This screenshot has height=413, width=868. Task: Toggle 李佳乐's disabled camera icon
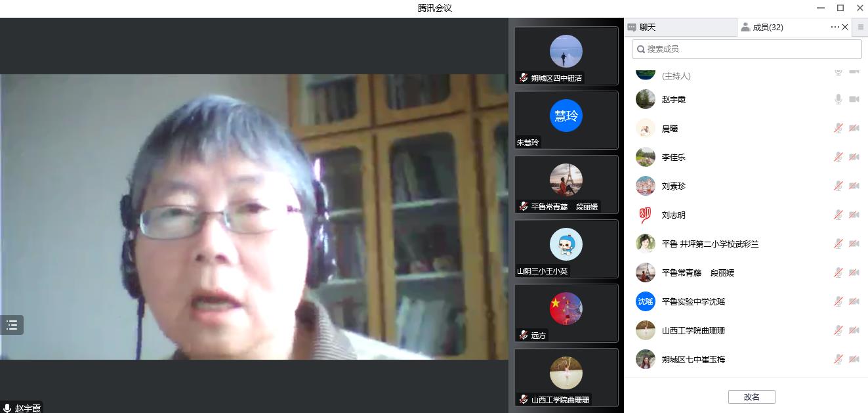(x=854, y=157)
